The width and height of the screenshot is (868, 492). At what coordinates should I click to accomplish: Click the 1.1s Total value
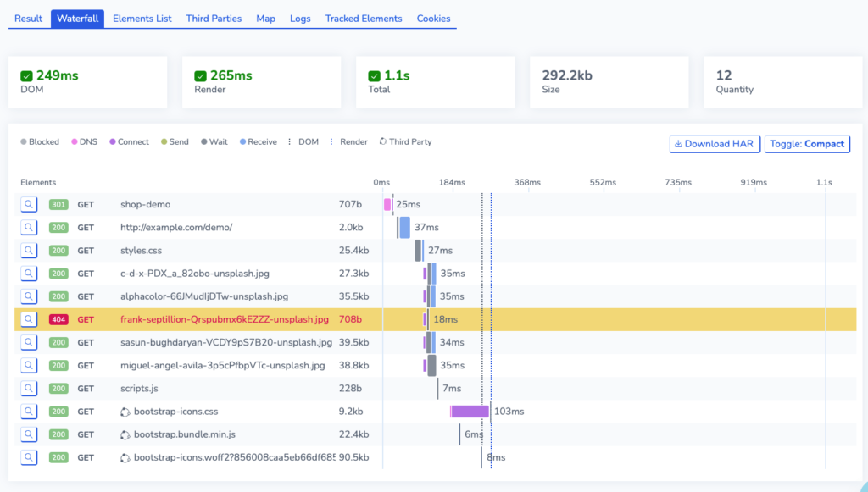[397, 75]
